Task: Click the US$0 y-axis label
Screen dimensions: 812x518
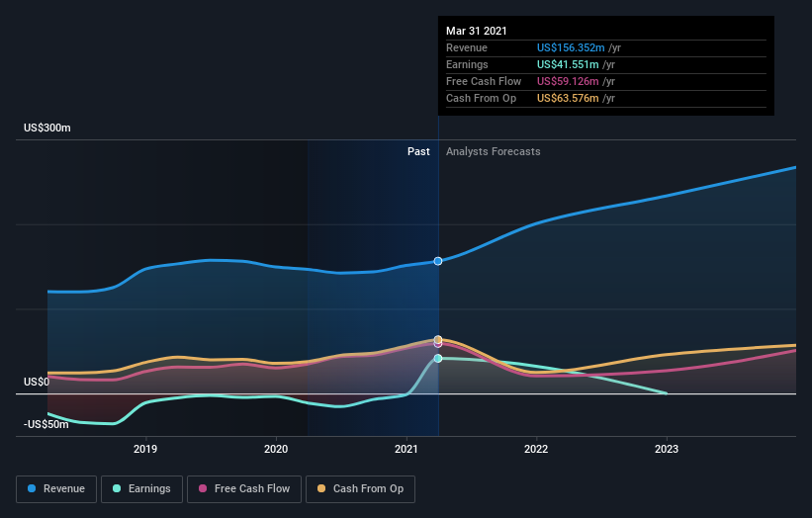Action: [x=37, y=382]
